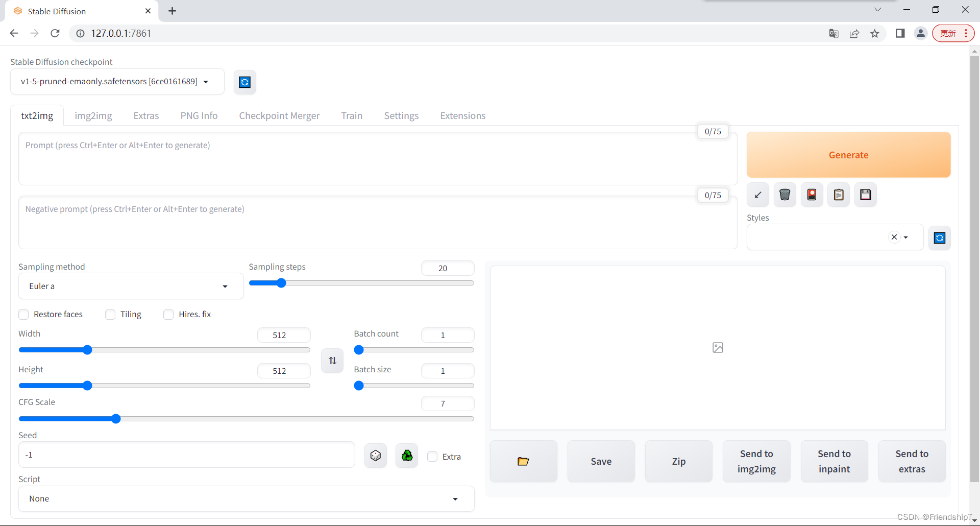This screenshot has width=980, height=526.
Task: Click the browser address bar URL
Action: tap(121, 34)
